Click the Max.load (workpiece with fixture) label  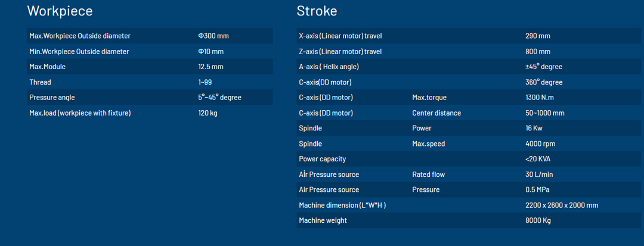tap(80, 113)
